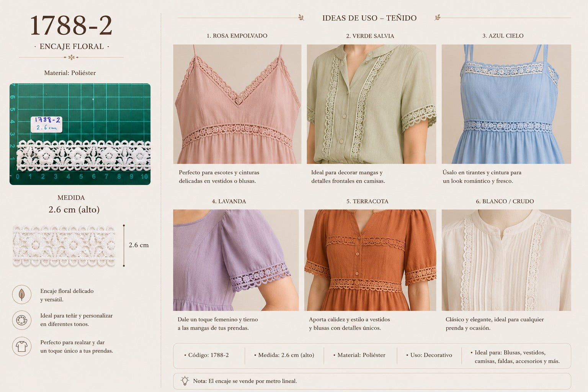The width and height of the screenshot is (588, 392).
Task: Click the floral divider under 'ENCAJE FLORAL'
Action: [71, 57]
